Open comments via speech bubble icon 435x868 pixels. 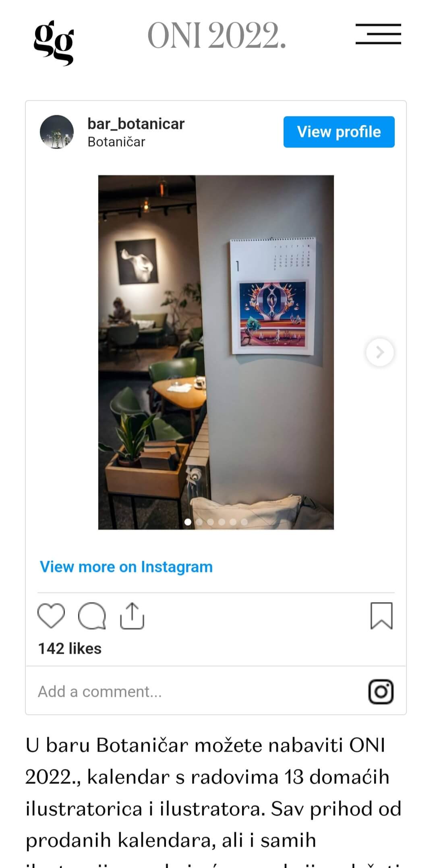[92, 616]
